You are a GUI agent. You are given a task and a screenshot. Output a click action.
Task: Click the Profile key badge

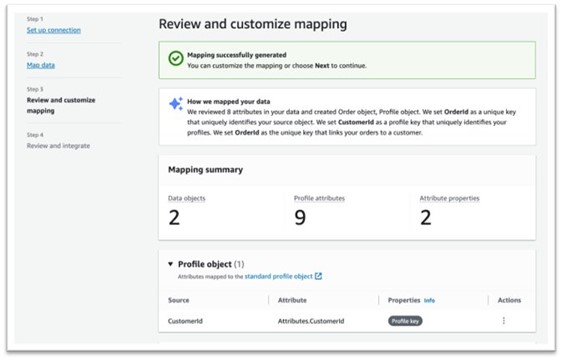click(x=405, y=321)
